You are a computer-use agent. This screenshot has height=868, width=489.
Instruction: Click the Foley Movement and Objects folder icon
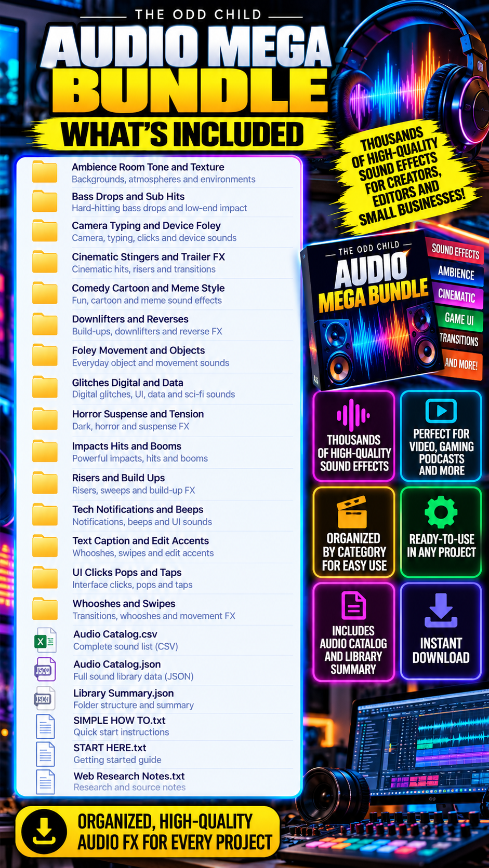pyautogui.click(x=45, y=356)
